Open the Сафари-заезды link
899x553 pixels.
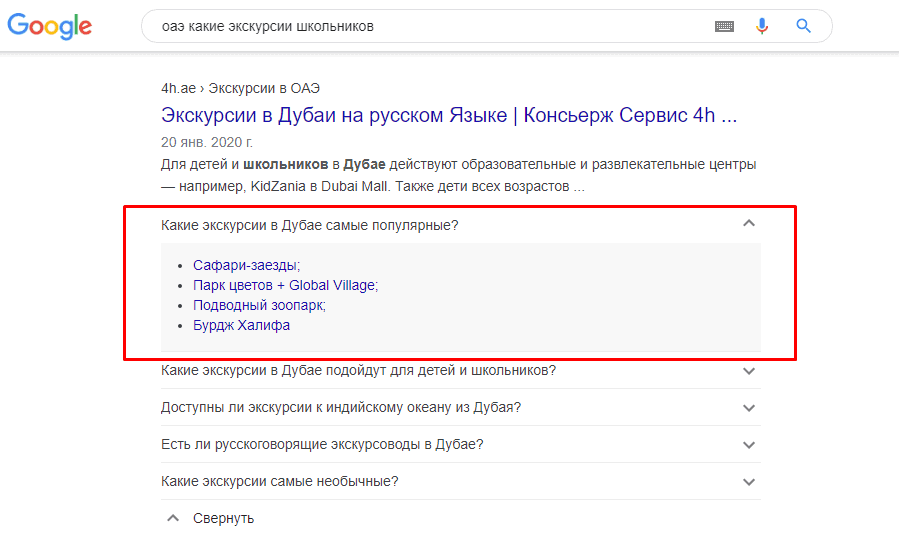click(246, 265)
